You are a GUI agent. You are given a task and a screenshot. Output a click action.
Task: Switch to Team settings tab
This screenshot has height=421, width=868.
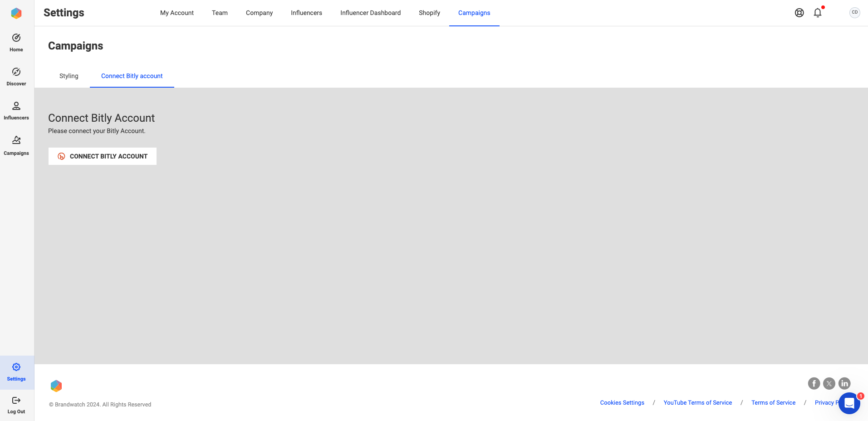220,13
